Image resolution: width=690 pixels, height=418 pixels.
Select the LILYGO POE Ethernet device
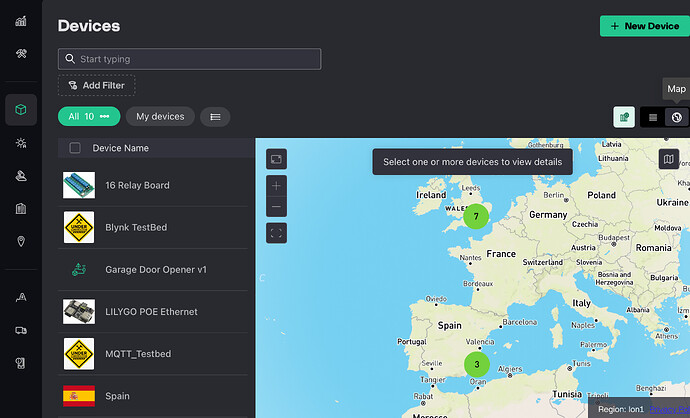[153, 312]
